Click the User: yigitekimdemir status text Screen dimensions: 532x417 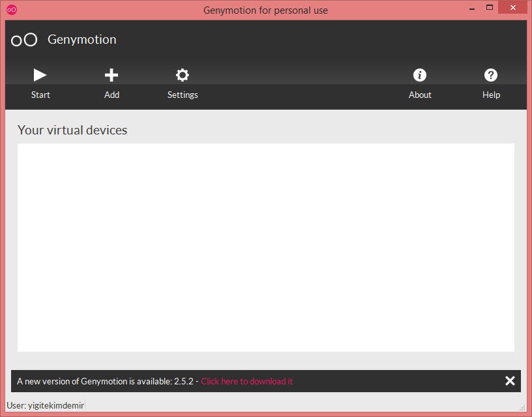[x=46, y=405]
